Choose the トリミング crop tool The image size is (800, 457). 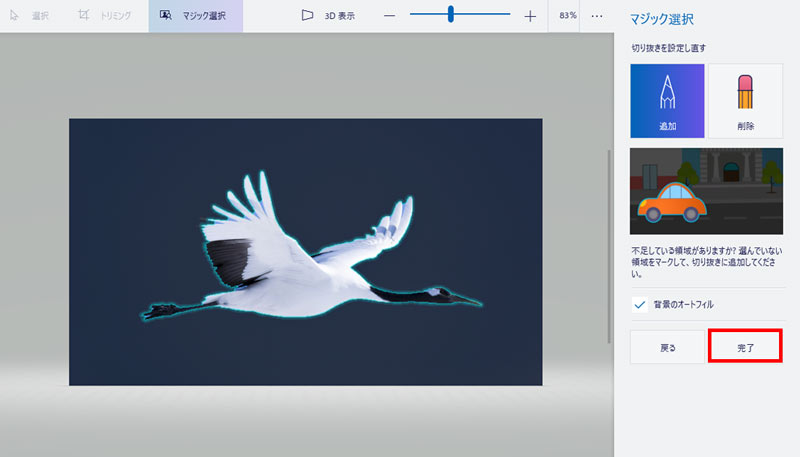85,16
